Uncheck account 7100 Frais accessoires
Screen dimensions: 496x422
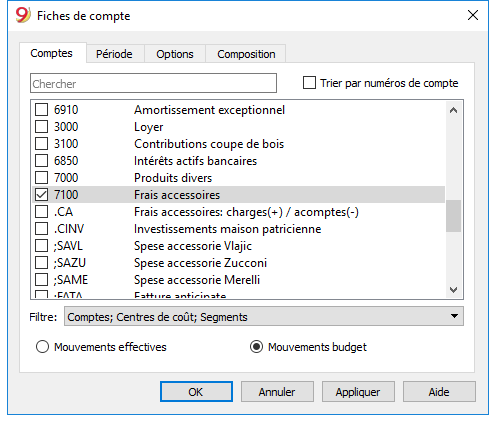point(41,195)
